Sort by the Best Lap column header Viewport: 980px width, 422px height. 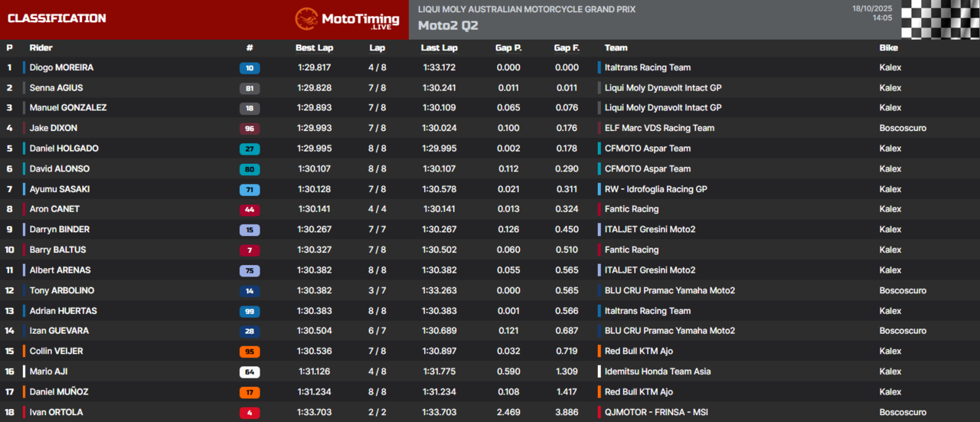click(315, 47)
